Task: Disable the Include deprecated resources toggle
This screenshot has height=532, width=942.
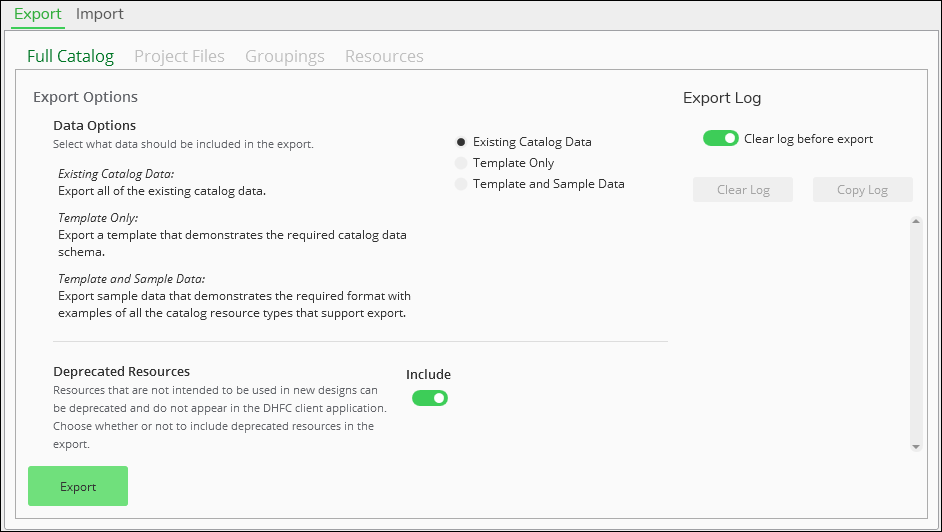Action: click(x=430, y=398)
